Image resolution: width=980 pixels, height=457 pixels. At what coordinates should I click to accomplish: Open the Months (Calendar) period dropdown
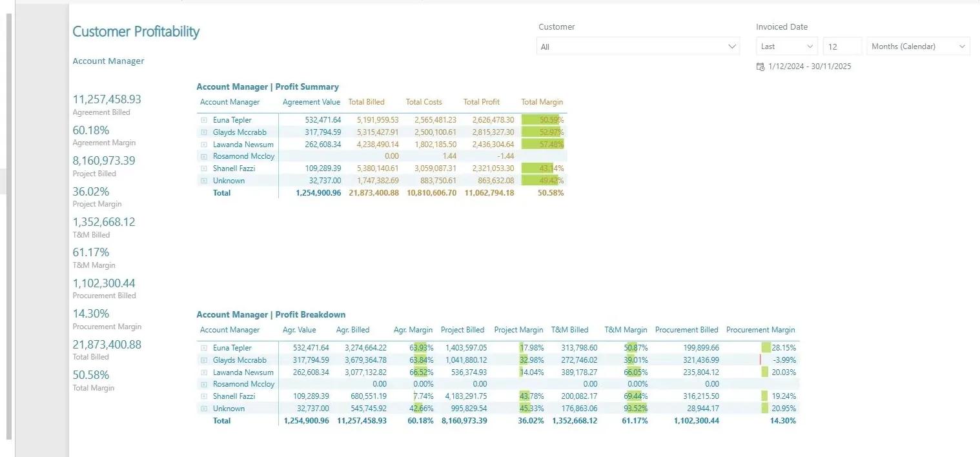[x=918, y=46]
